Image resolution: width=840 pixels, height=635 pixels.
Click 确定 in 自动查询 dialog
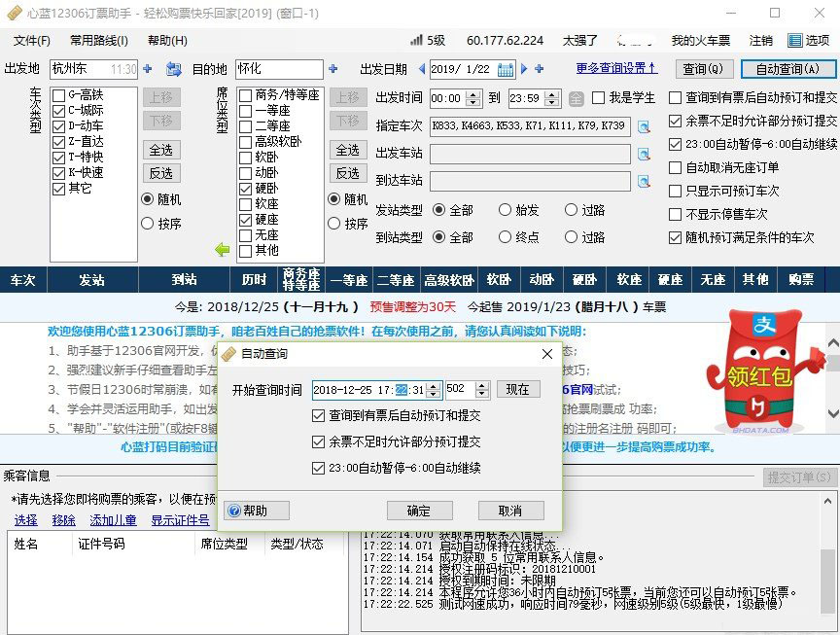[419, 511]
